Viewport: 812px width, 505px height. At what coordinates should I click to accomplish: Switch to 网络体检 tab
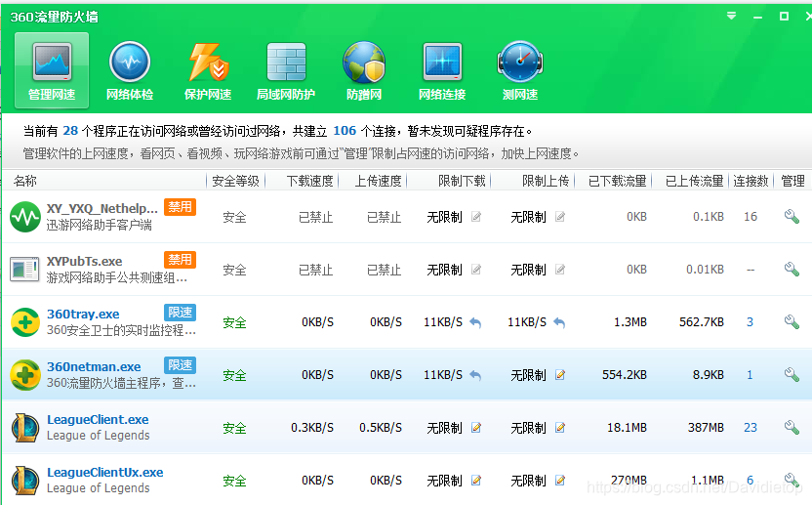coord(130,70)
